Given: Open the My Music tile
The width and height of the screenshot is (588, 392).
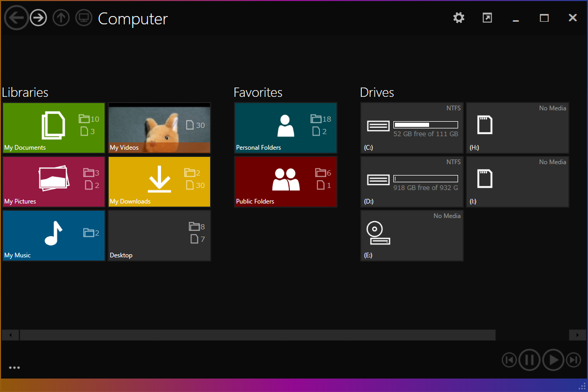Looking at the screenshot, I should [x=53, y=236].
